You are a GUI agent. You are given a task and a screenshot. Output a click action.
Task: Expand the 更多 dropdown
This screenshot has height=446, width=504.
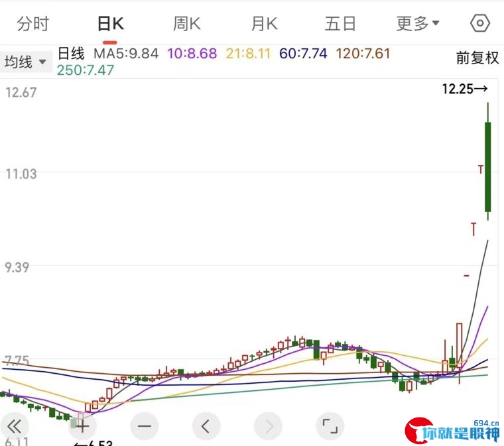418,24
